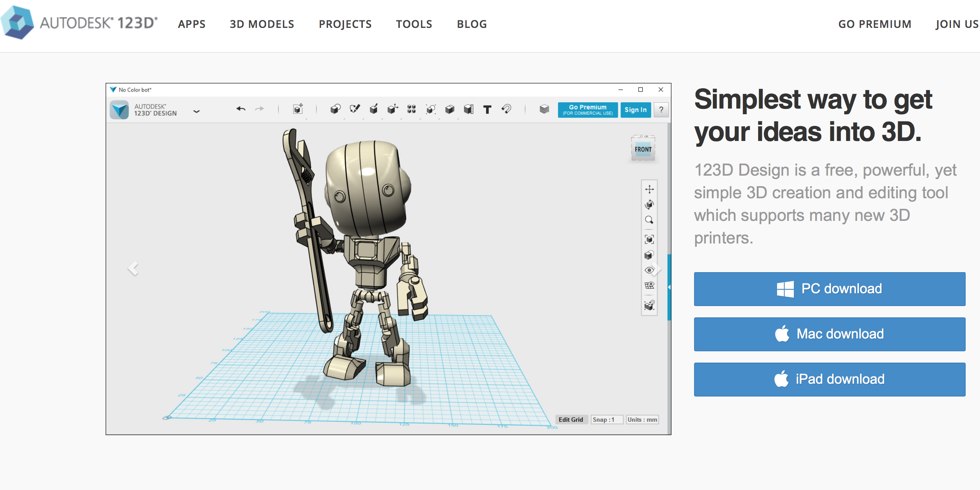Expand the blue side panel arrow
This screenshot has height=490, width=980.
click(669, 287)
